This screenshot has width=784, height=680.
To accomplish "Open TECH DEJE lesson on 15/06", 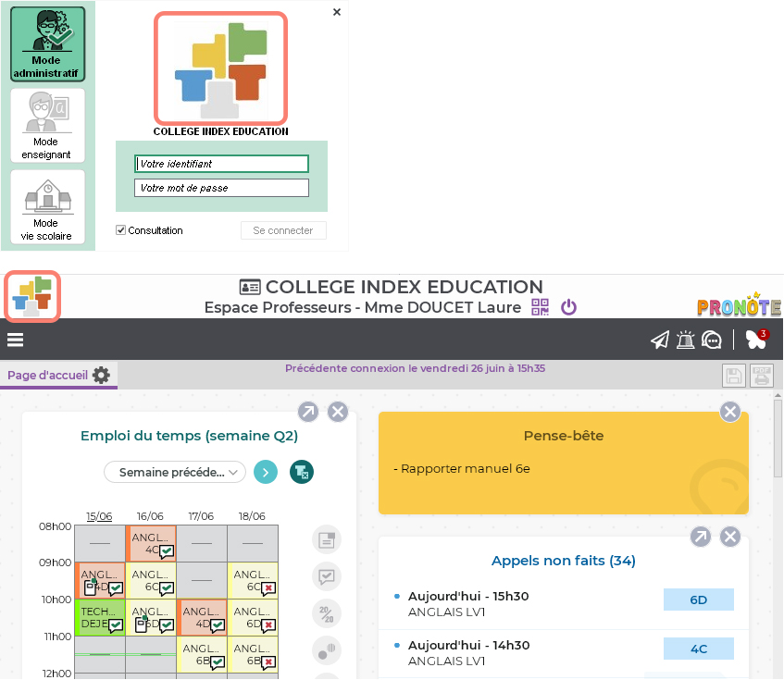I will [100, 617].
